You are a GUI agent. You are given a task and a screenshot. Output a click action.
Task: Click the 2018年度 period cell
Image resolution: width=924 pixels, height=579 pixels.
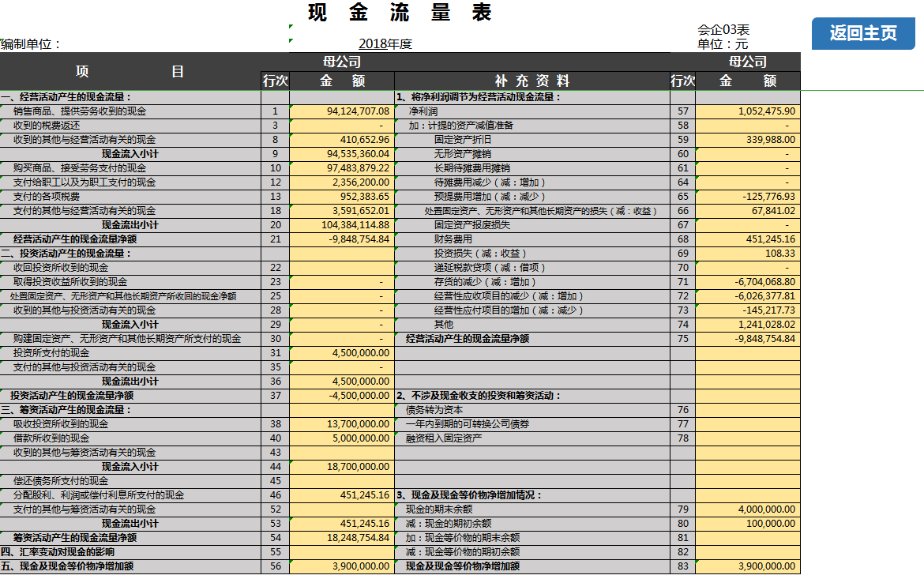point(385,44)
